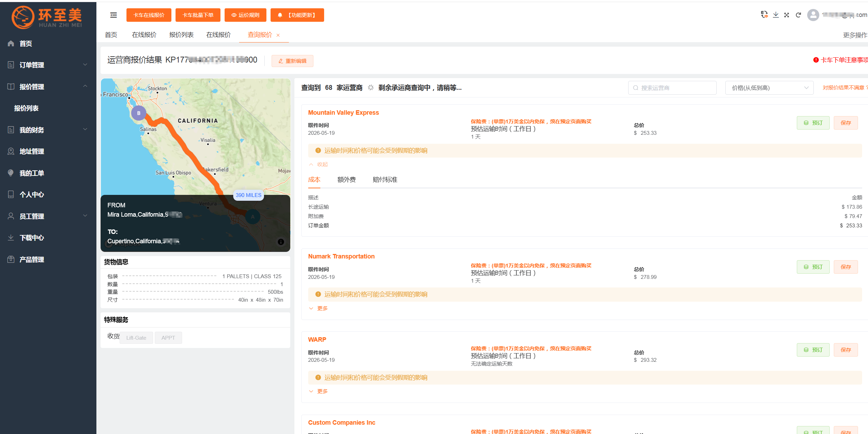Save the Mountain Valley Express quote

[x=846, y=123]
